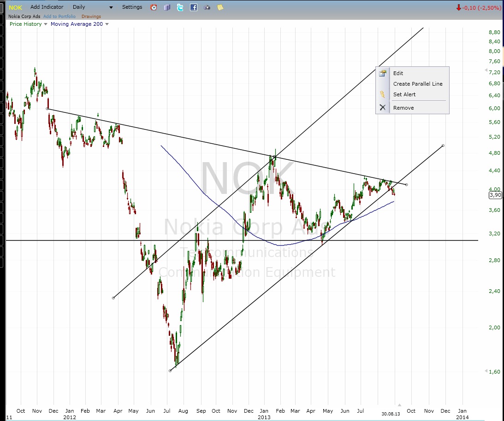Take a snapshot using the camera icon
Image resolution: width=504 pixels, height=421 pixels.
(x=207, y=7)
